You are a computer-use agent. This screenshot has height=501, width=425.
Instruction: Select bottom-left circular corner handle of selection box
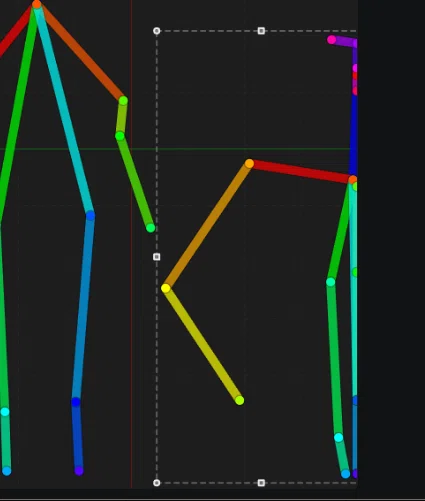(x=157, y=483)
